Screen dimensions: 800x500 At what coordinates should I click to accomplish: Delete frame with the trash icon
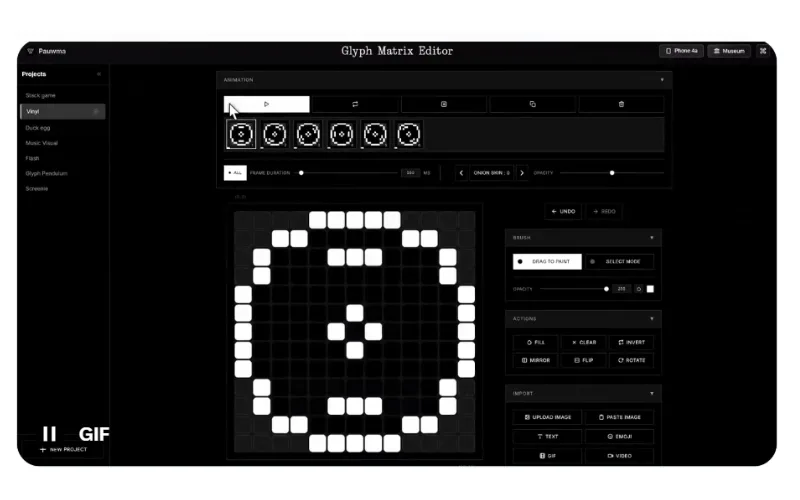pos(621,104)
